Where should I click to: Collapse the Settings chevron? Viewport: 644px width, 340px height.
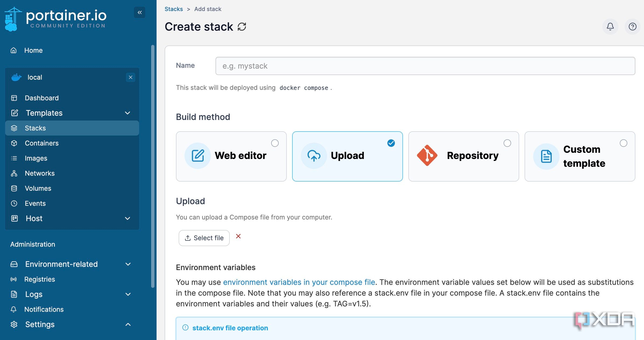click(x=128, y=324)
